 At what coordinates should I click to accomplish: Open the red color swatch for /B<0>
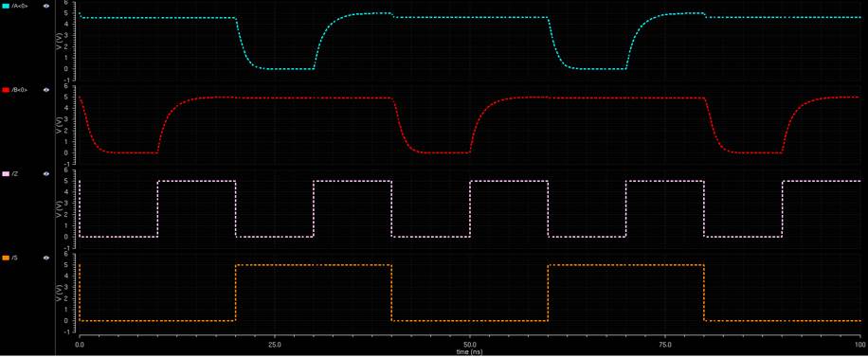point(6,90)
